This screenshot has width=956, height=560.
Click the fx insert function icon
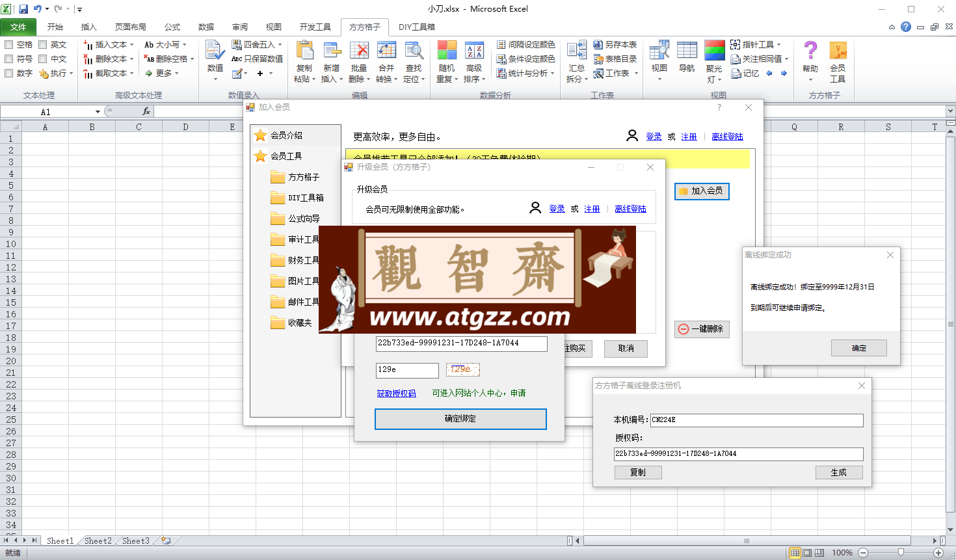pyautogui.click(x=146, y=112)
